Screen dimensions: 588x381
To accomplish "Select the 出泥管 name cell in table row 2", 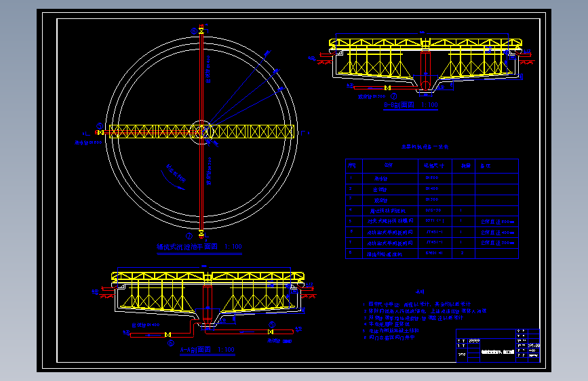I will tap(390, 189).
